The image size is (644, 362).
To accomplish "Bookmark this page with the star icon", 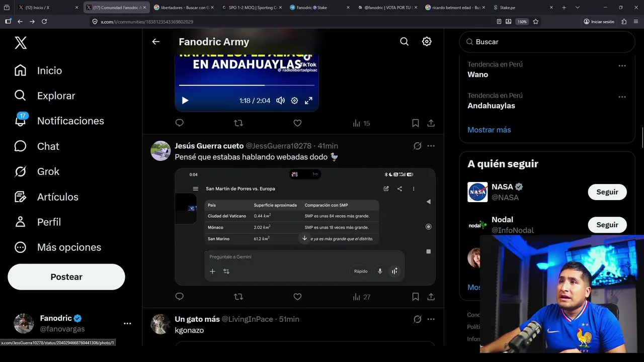I will [x=535, y=22].
